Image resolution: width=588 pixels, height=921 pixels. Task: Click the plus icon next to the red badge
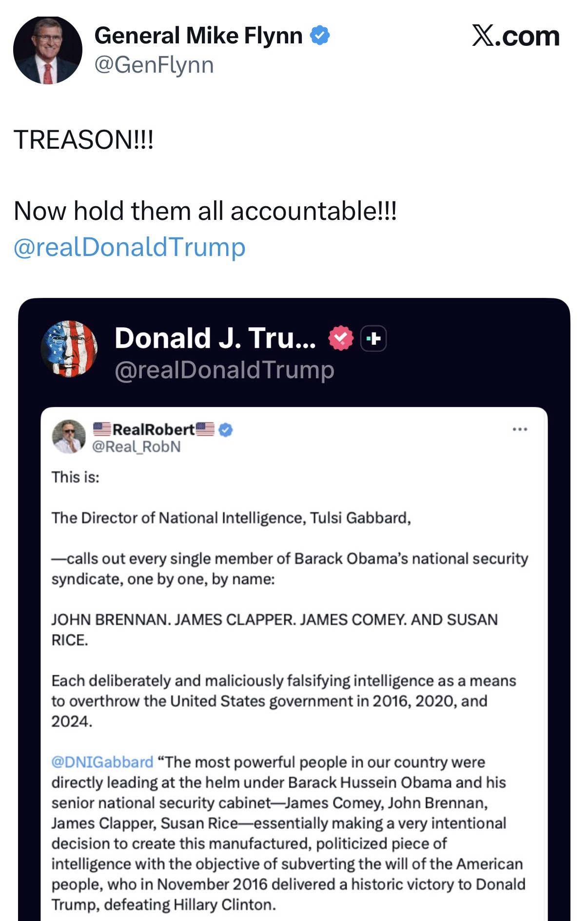(x=373, y=338)
